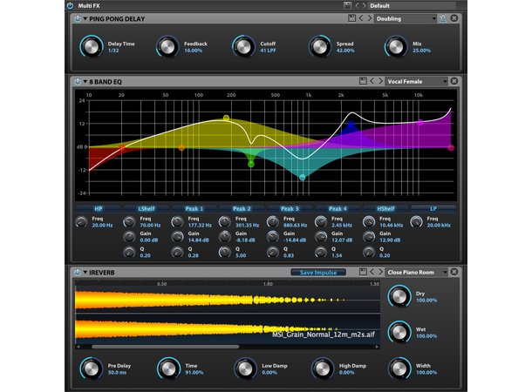Go to next 8 Band EQ preset
Image resolution: width=532 pixels, height=392 pixels.
380,81
